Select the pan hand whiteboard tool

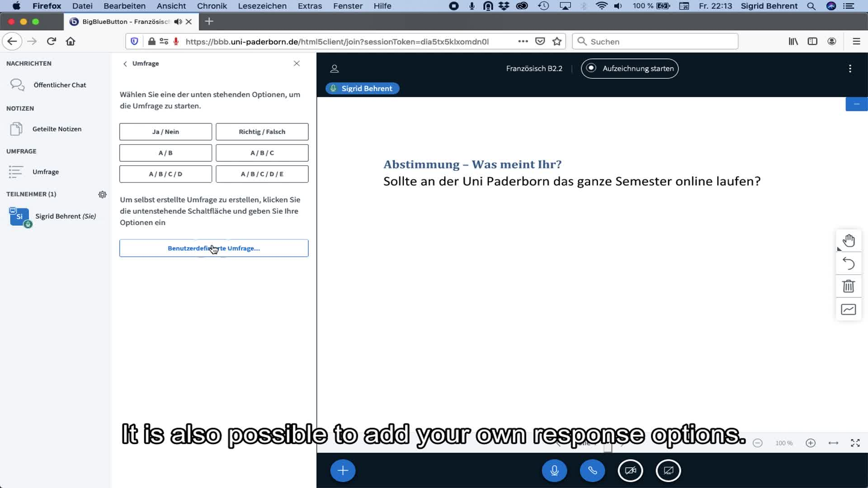point(849,241)
